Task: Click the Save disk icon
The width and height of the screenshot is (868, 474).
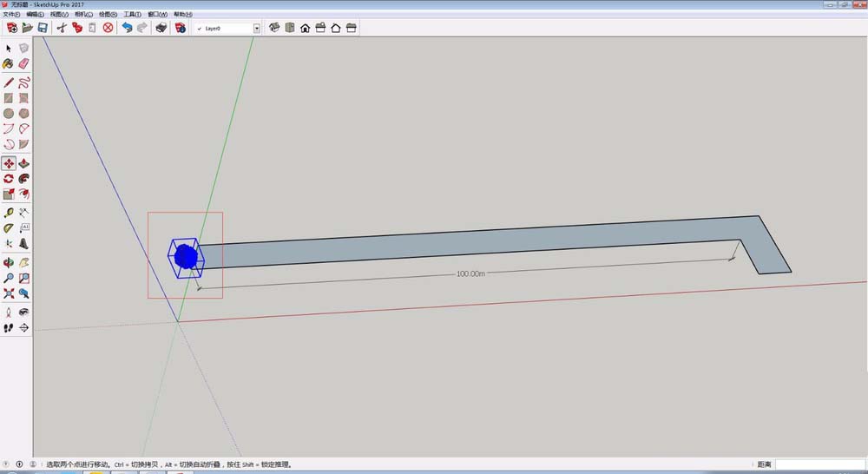Action: (x=43, y=28)
